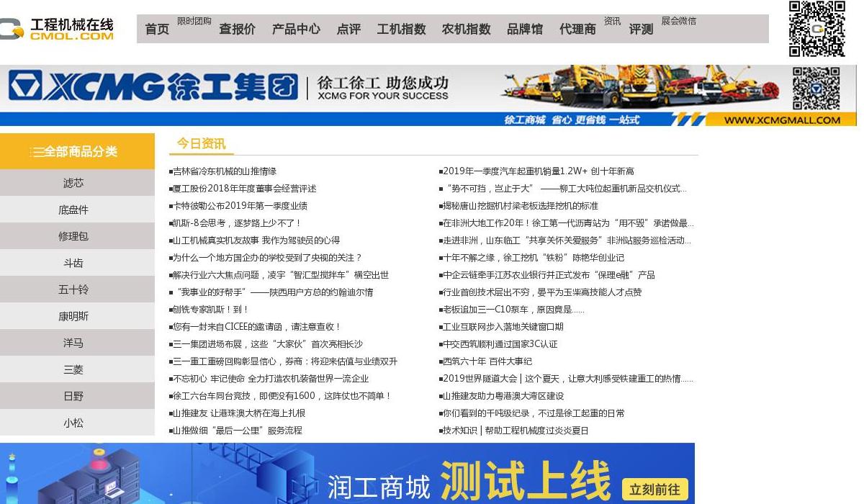Open article 十年不解之缘，徐工挖机铁粉陈艳华
The width and height of the screenshot is (864, 504).
(531, 258)
